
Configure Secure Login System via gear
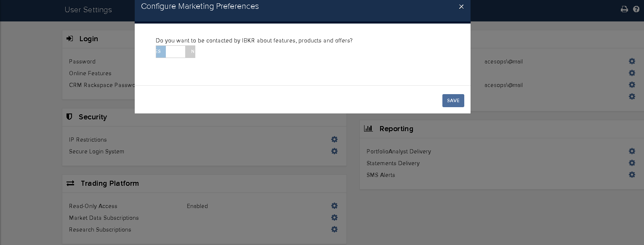pos(334,151)
